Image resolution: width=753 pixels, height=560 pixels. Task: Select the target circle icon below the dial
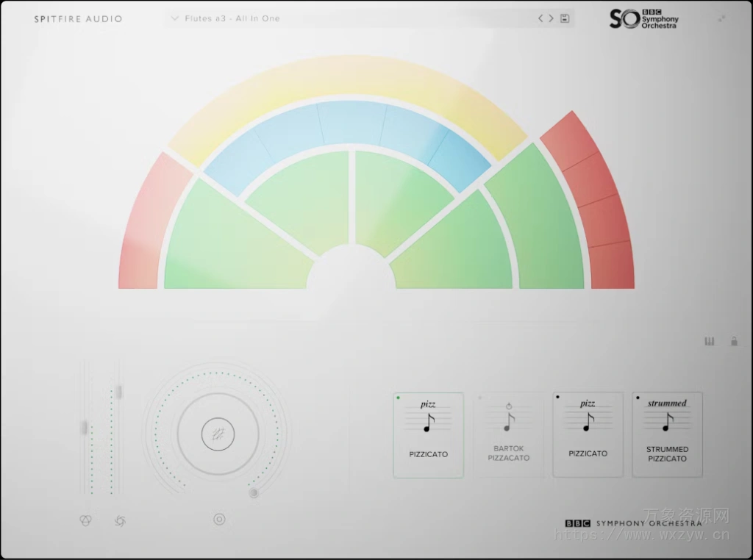pos(219,519)
